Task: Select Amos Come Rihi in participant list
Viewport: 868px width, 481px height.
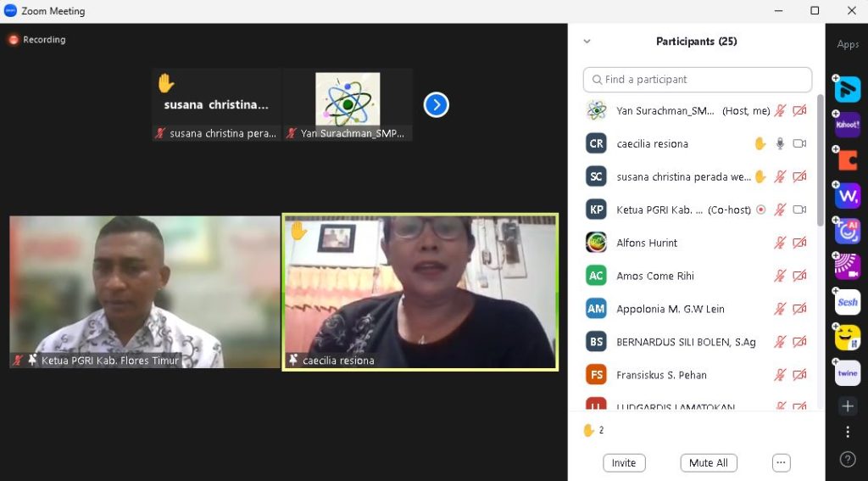Action: [655, 276]
